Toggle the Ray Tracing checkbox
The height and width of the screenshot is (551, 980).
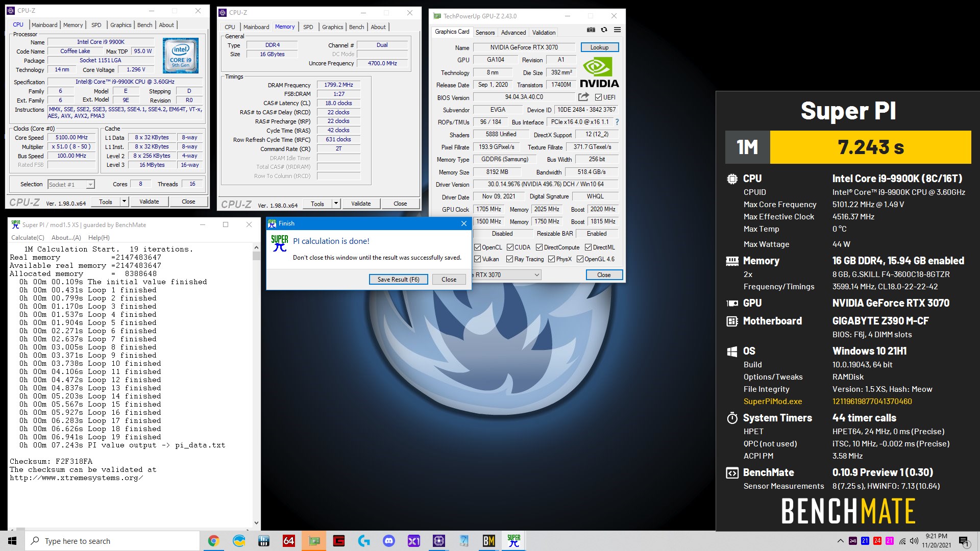(509, 259)
